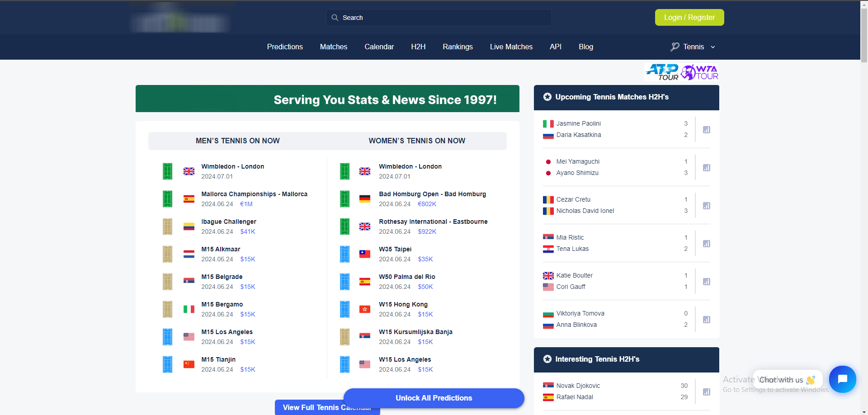868x415 pixels.
Task: Open W15 Los Angeles tournament link
Action: point(405,359)
